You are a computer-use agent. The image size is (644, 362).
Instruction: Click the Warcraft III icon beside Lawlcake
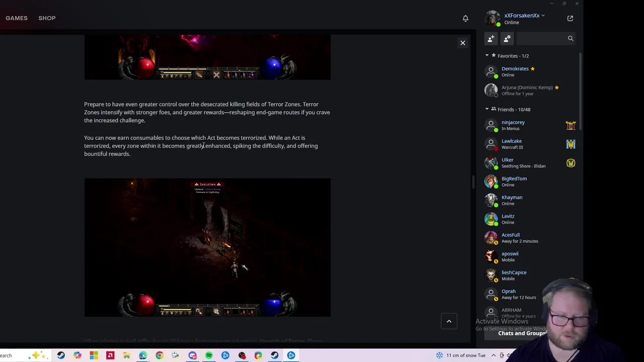coord(571,144)
